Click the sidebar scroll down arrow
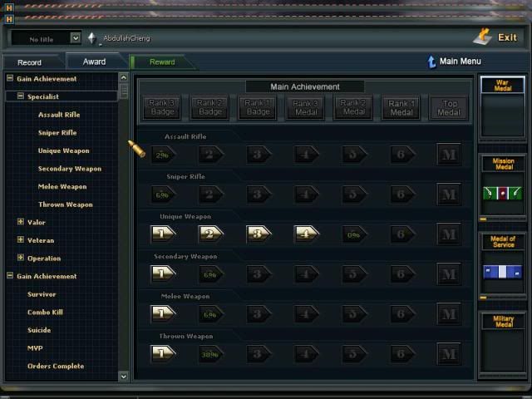Screen dimensions: 532x399 pyautogui.click(x=124, y=377)
